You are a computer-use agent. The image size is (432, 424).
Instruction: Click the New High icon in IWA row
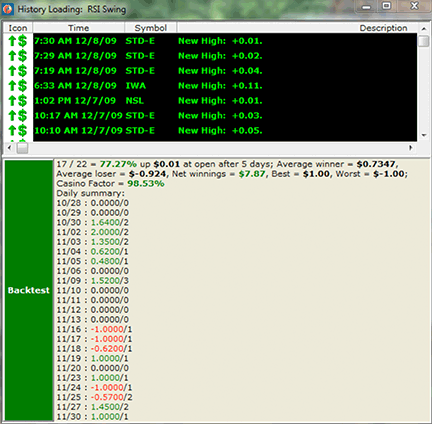click(x=18, y=86)
